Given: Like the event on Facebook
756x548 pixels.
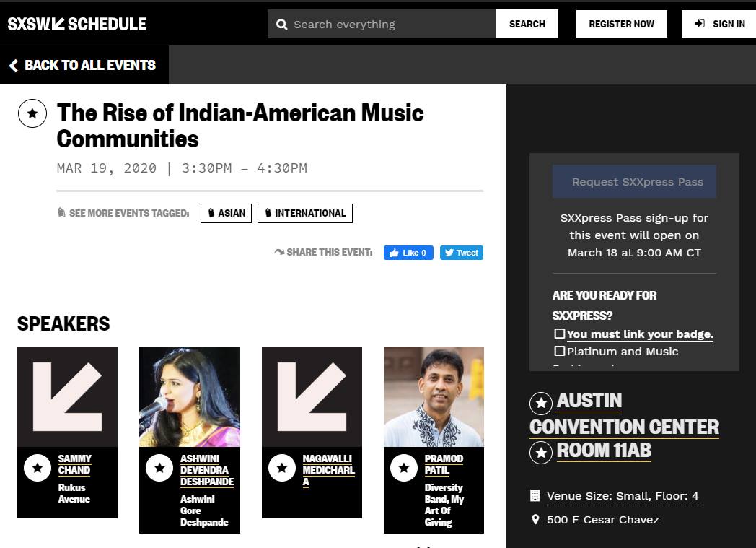Looking at the screenshot, I should (408, 253).
